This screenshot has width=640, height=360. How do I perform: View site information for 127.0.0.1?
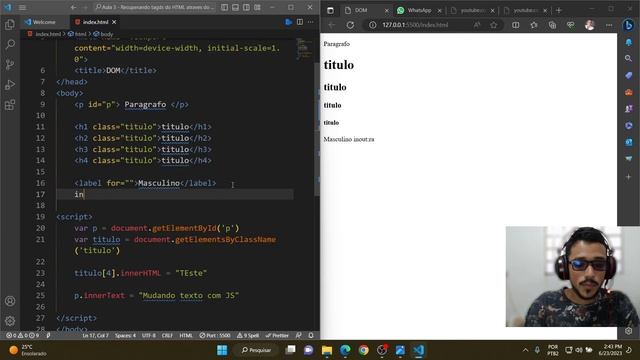(372, 25)
